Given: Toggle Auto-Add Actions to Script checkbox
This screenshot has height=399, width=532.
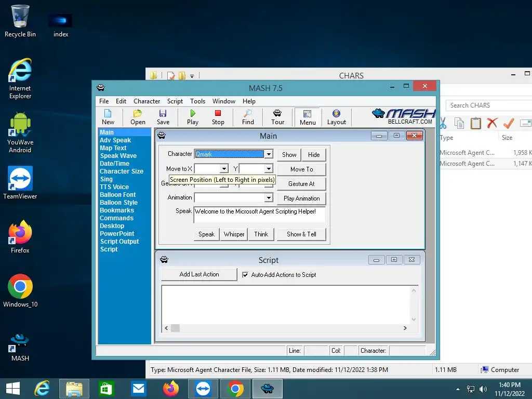Looking at the screenshot, I should (x=245, y=275).
